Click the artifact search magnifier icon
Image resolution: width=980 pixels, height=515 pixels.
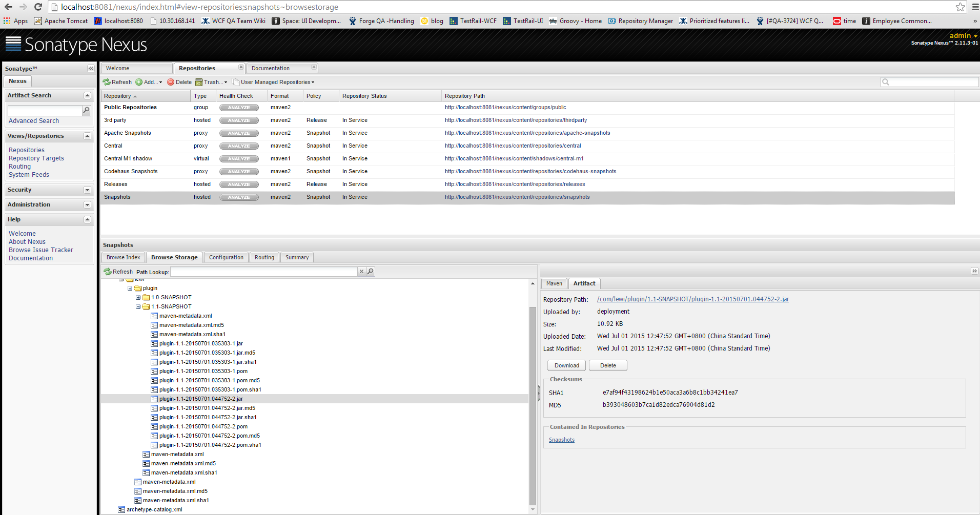coord(87,110)
